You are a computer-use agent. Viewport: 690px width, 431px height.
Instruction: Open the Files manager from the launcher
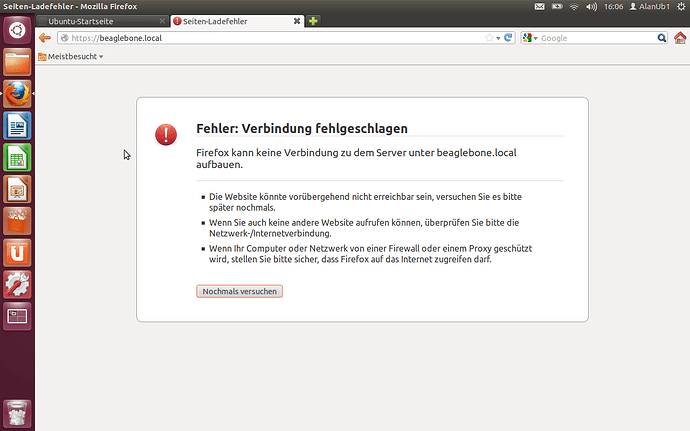[x=17, y=63]
